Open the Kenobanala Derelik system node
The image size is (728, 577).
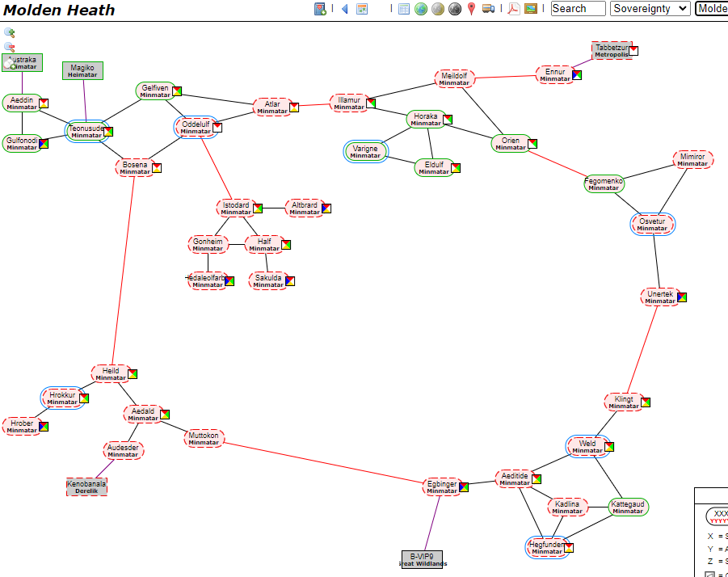86,487
